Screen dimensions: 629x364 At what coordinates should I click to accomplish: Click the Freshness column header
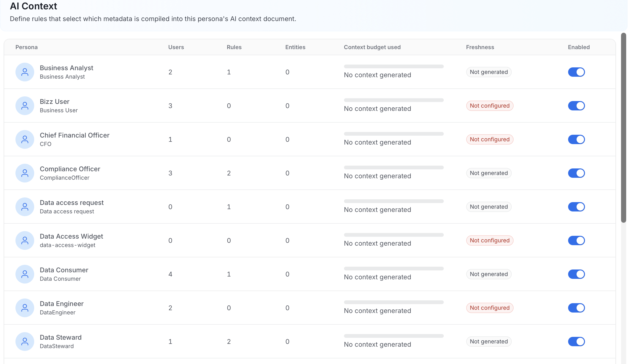480,47
